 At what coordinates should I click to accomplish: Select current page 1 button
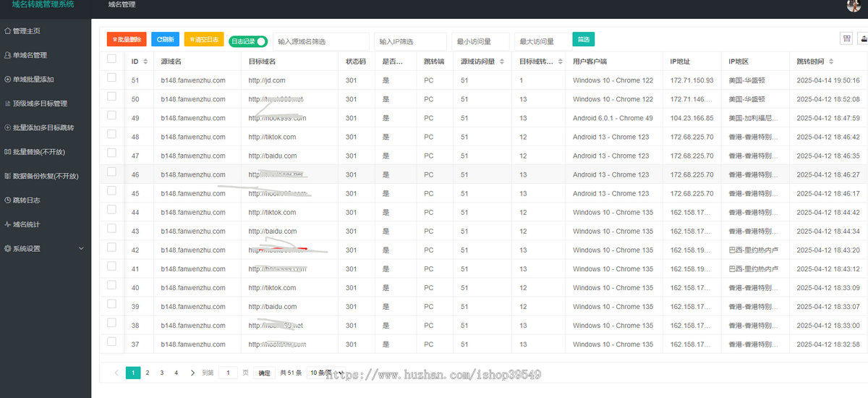[133, 373]
